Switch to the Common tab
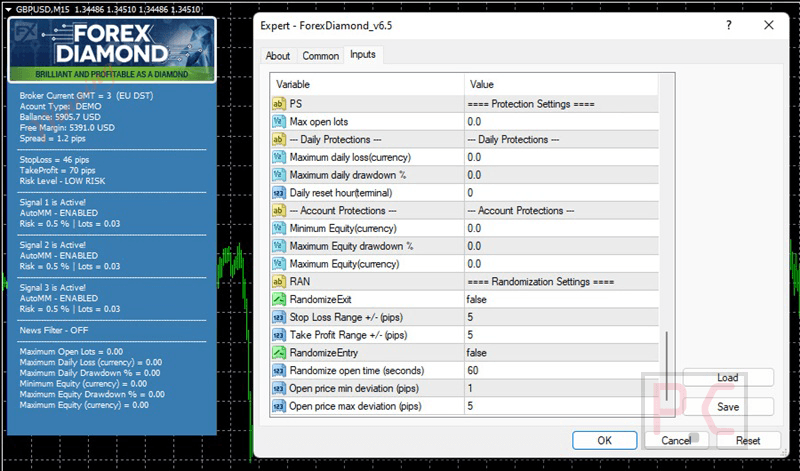800x471 pixels. [x=320, y=56]
